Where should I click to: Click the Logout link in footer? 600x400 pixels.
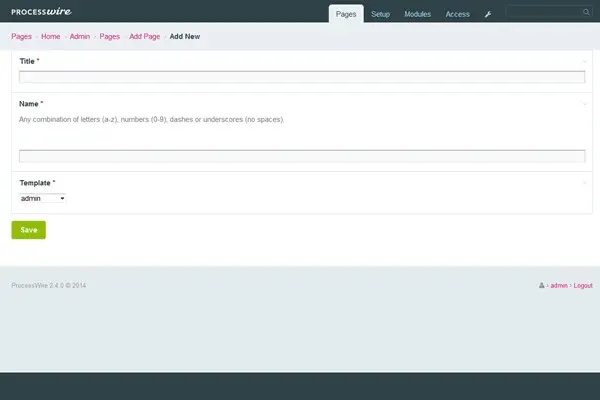(x=582, y=285)
